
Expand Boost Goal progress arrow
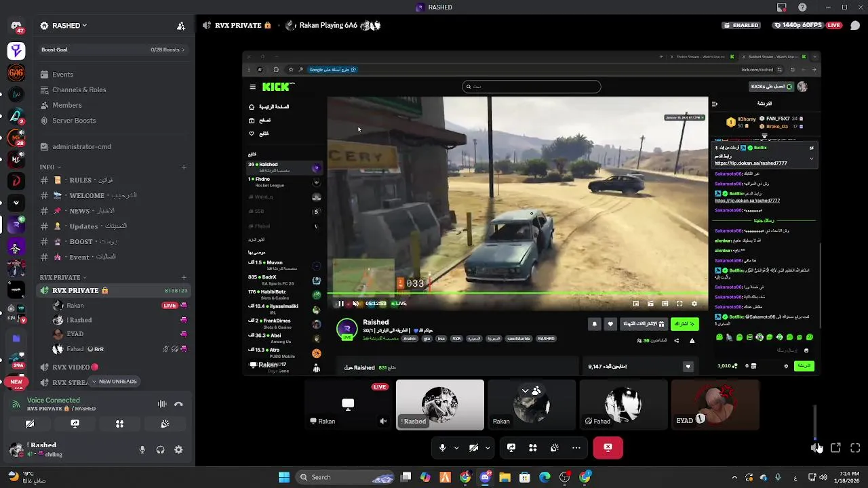tap(183, 49)
